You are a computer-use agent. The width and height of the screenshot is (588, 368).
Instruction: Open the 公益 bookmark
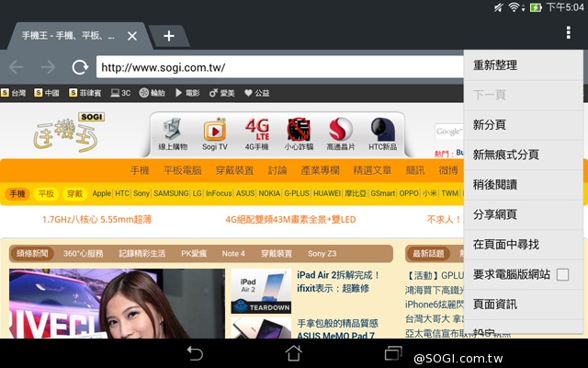[x=257, y=93]
